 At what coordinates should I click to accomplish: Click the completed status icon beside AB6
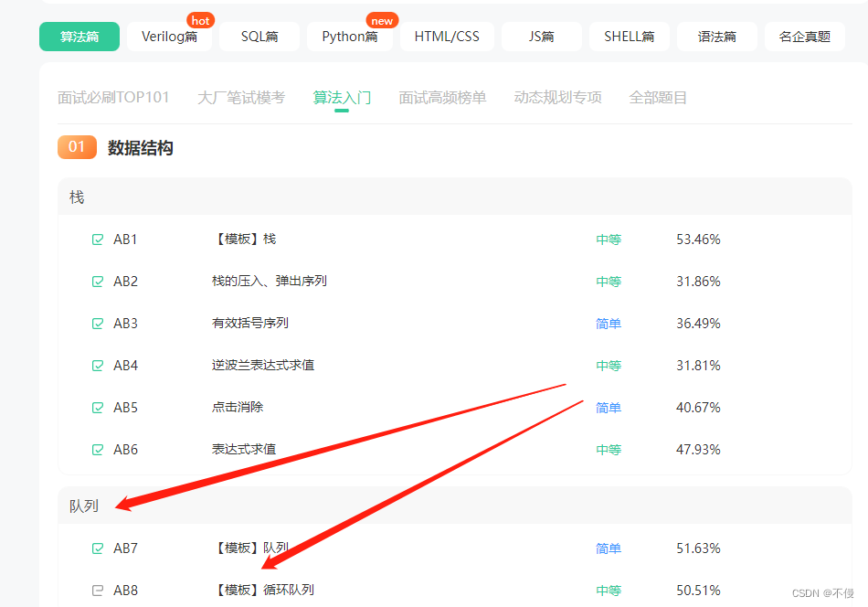coord(98,450)
